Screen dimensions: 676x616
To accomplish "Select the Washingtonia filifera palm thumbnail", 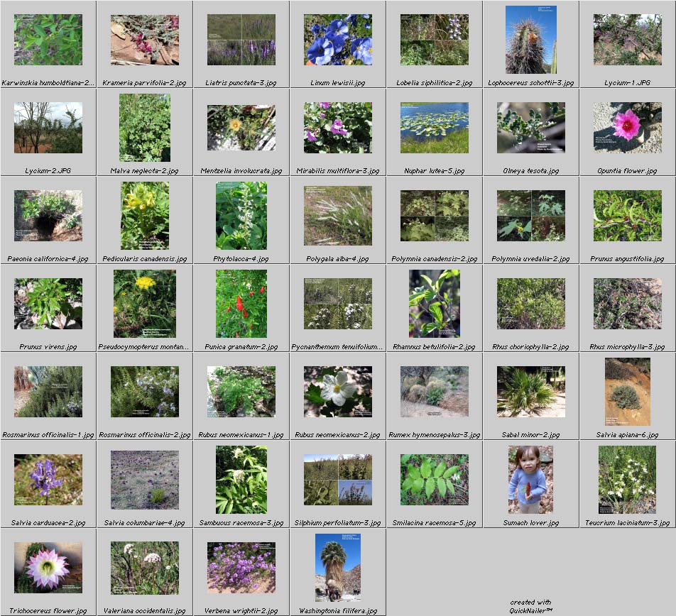I will 338,567.
